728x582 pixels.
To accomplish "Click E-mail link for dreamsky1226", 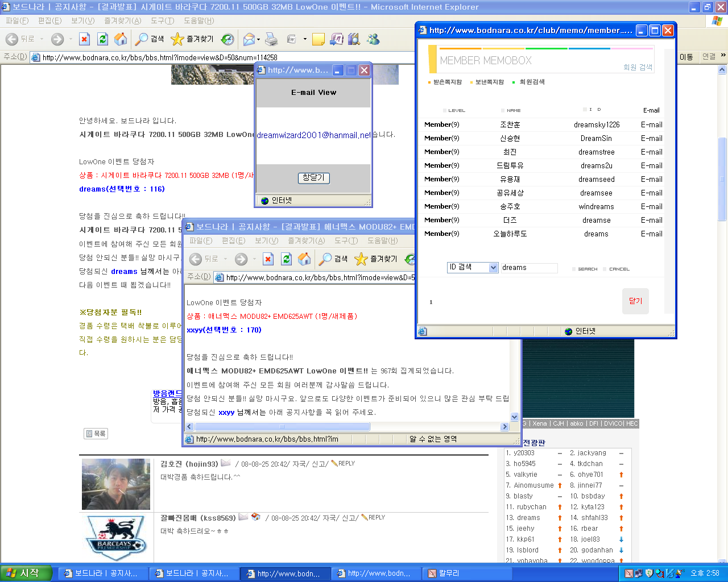I will coord(651,124).
